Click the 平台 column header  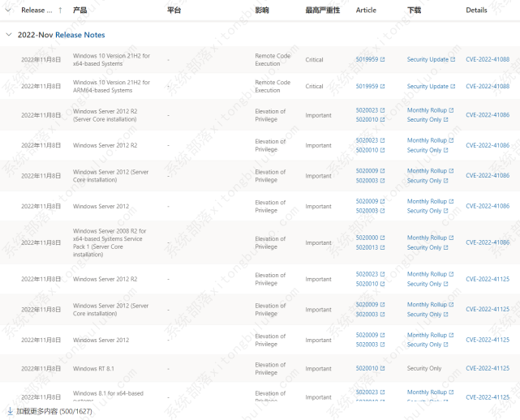tap(174, 11)
